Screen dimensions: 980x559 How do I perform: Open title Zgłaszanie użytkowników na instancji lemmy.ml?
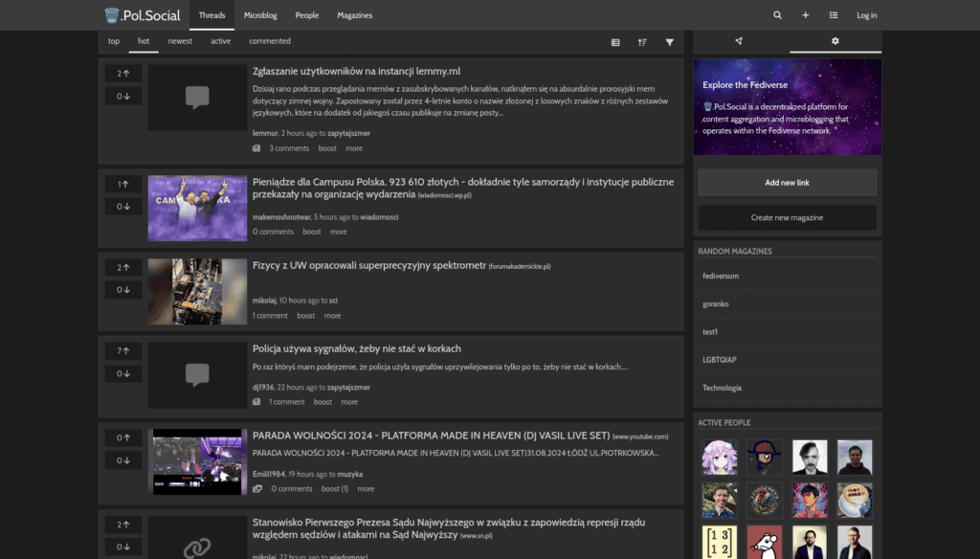tap(356, 71)
